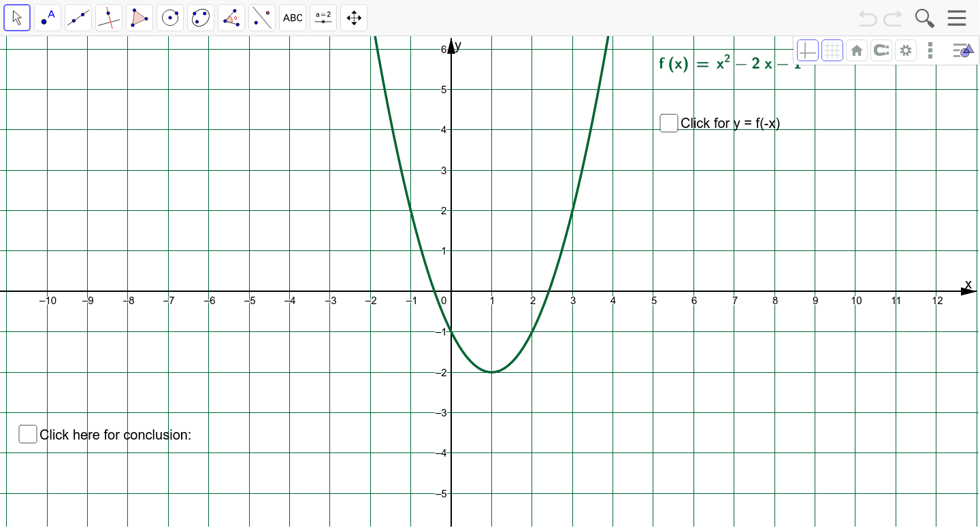Open the hamburger main menu
Viewport: 980px width, 528px height.
pos(957,18)
